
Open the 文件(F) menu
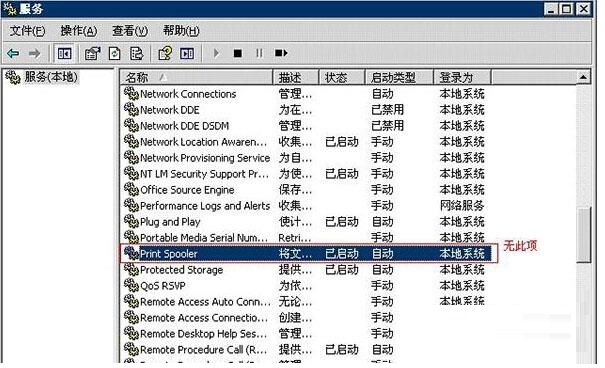[x=27, y=31]
